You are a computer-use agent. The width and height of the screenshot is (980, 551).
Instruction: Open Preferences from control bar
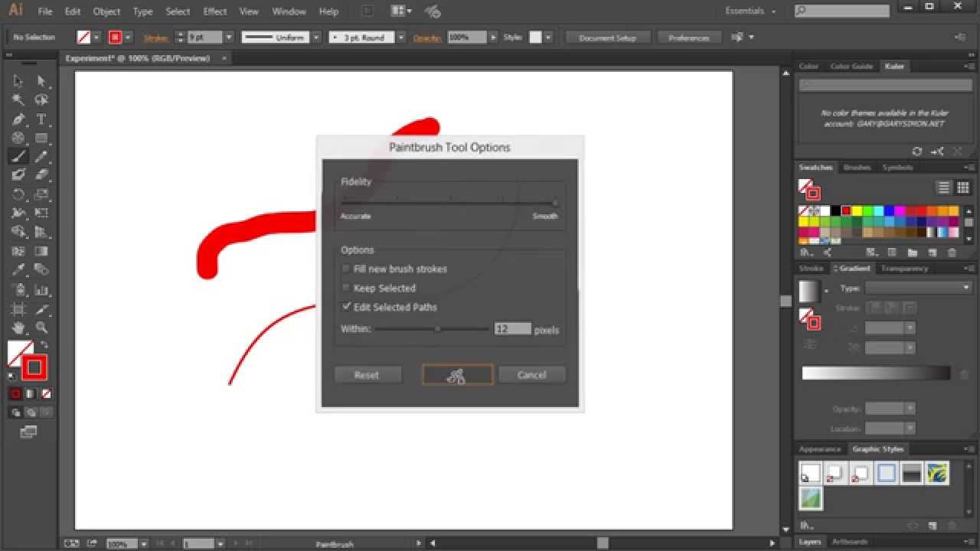pyautogui.click(x=689, y=37)
